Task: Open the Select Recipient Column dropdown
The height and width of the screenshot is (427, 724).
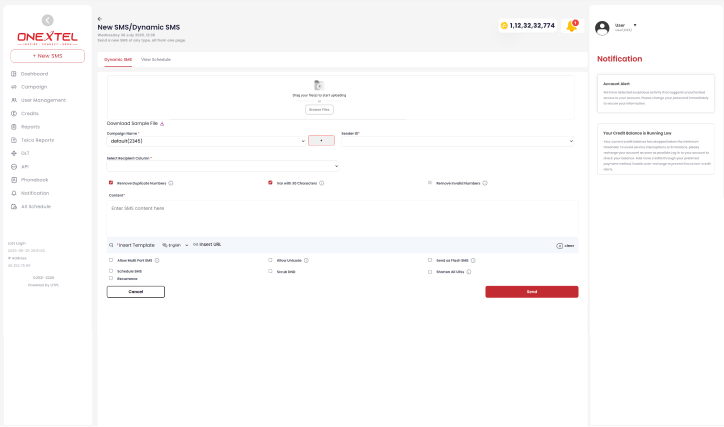Action: pyautogui.click(x=223, y=166)
